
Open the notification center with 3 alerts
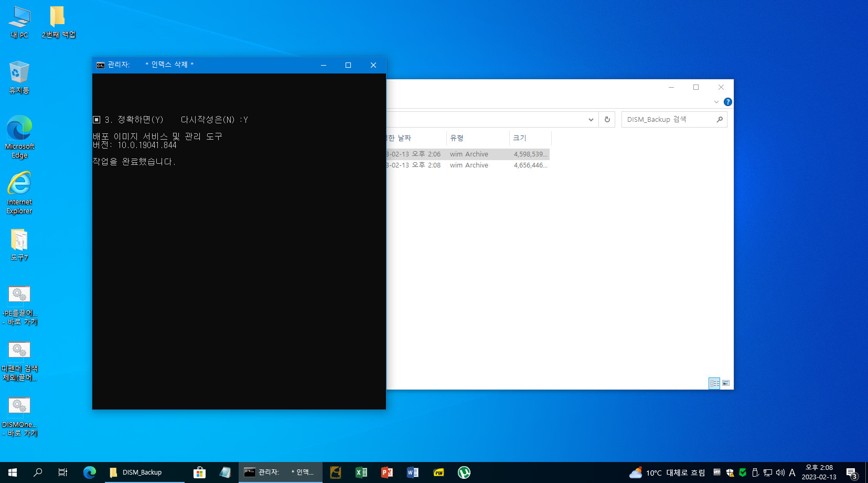(x=852, y=472)
